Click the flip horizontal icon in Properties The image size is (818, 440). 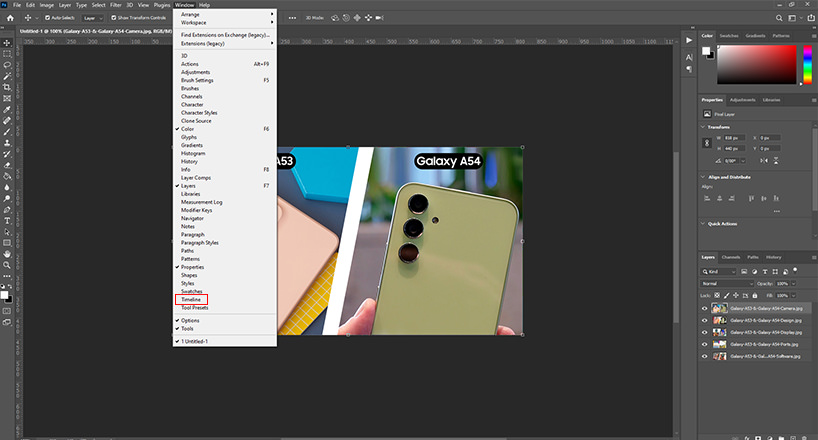pos(764,161)
